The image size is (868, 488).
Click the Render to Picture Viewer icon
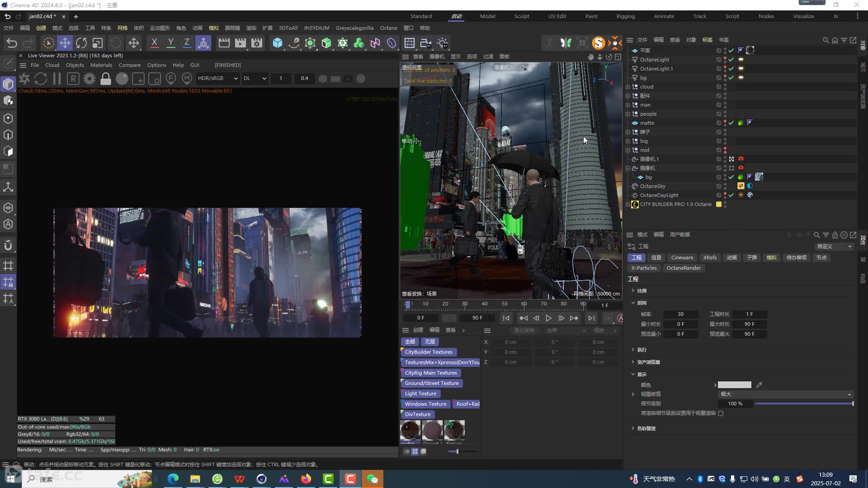tap(241, 43)
